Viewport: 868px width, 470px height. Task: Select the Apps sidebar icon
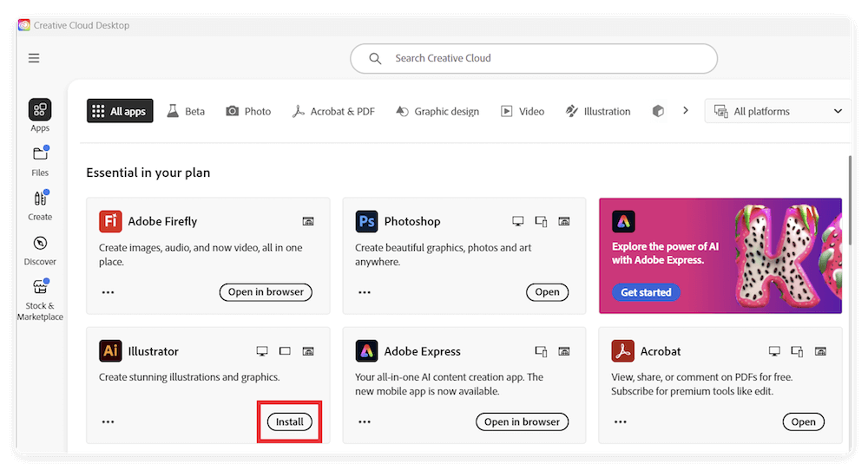pyautogui.click(x=40, y=110)
